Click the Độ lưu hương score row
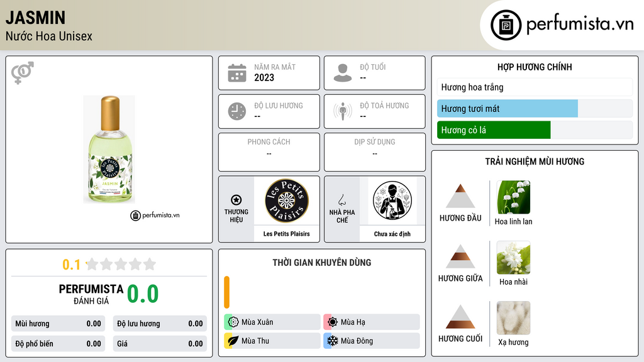The width and height of the screenshot is (644, 362). [160, 324]
